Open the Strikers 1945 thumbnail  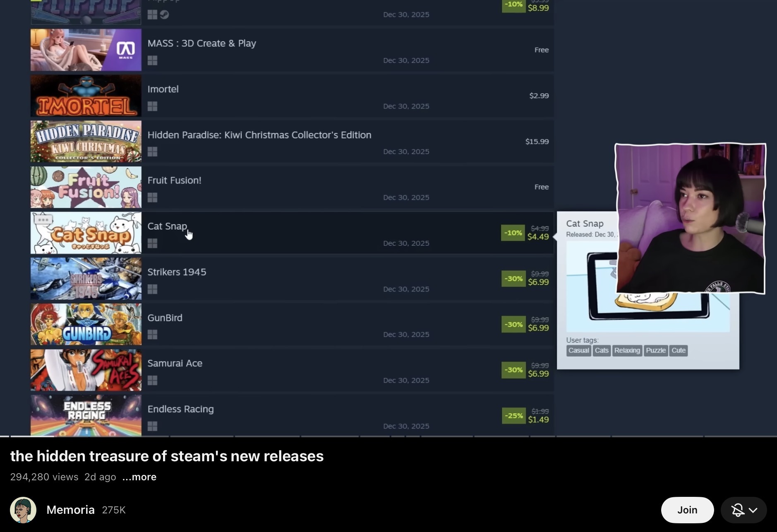click(86, 279)
